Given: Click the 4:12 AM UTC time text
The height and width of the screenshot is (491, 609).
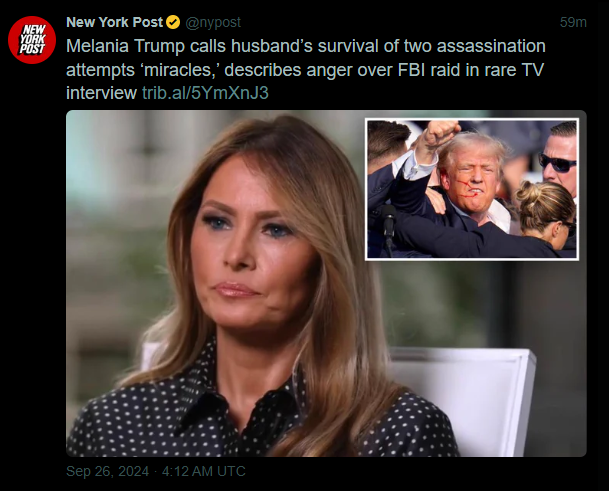Looking at the screenshot, I should click(204, 471).
